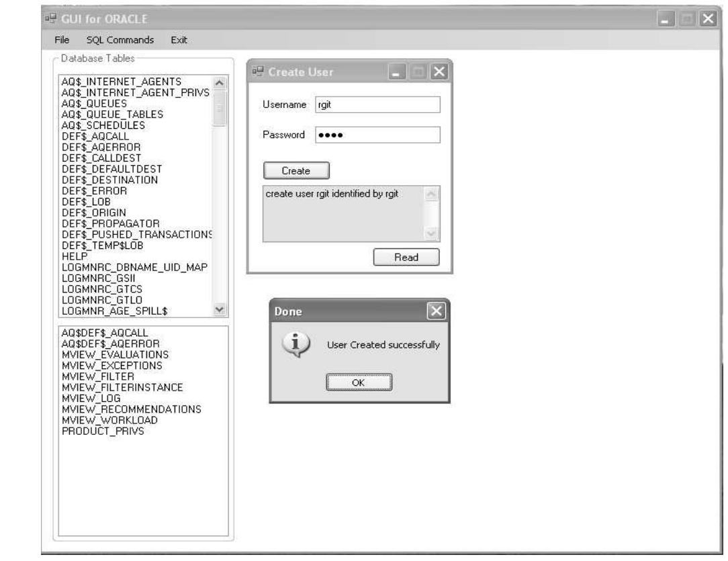Click the GUI for ORACLE title icon
728x561 pixels.
point(50,19)
